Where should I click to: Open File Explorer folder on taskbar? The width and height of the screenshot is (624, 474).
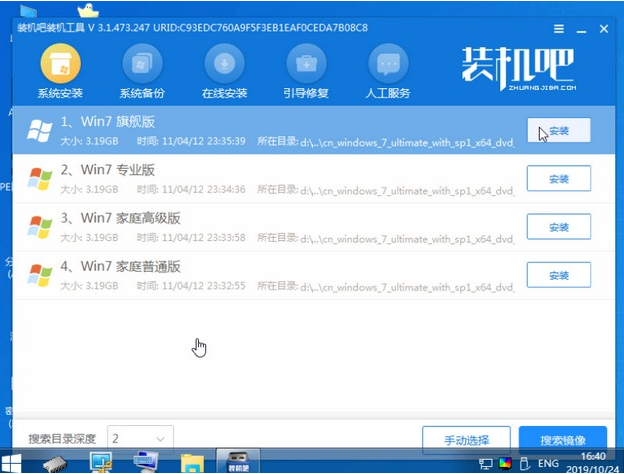(192, 463)
